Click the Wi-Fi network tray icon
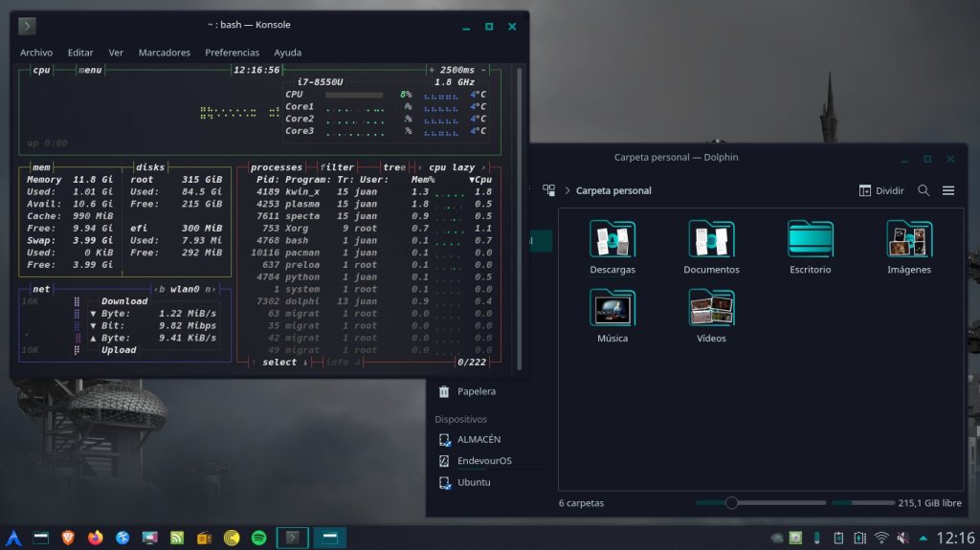The height and width of the screenshot is (550, 980). [881, 539]
